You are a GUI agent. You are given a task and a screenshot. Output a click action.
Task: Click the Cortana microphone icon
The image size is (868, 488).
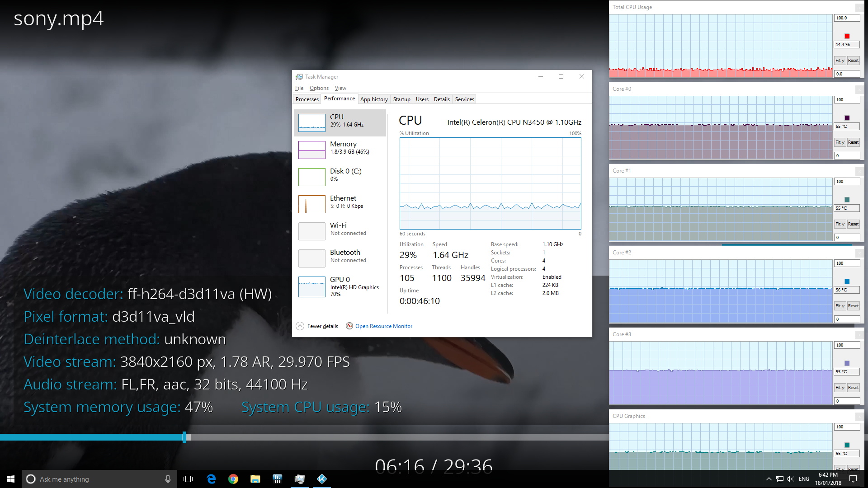[x=168, y=479]
